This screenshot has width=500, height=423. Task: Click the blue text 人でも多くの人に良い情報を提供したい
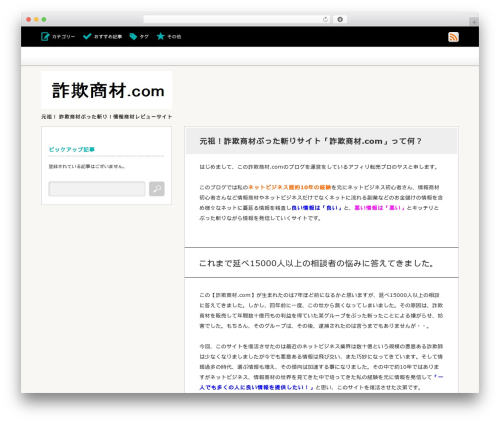pos(256,387)
